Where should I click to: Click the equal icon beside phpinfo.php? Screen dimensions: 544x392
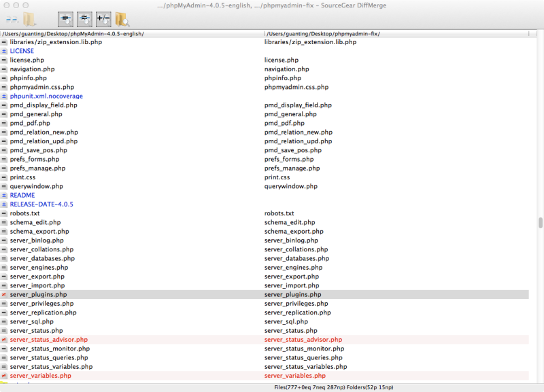(x=4, y=78)
